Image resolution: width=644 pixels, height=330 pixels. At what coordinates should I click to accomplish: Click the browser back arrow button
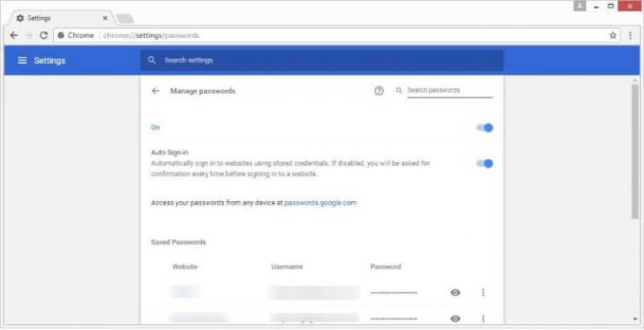coord(14,35)
